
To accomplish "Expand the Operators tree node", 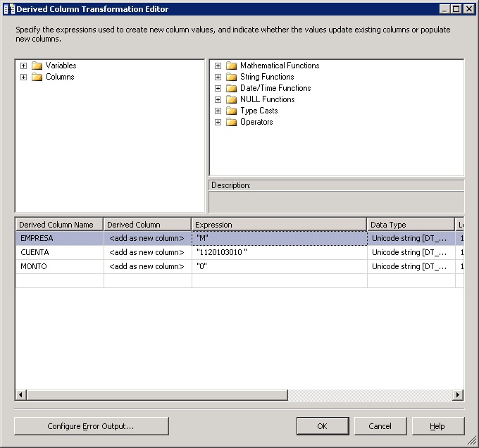I will click(x=218, y=122).
